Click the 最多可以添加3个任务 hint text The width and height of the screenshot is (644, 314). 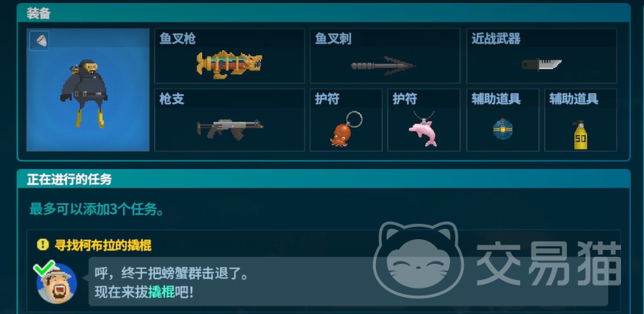click(x=96, y=210)
